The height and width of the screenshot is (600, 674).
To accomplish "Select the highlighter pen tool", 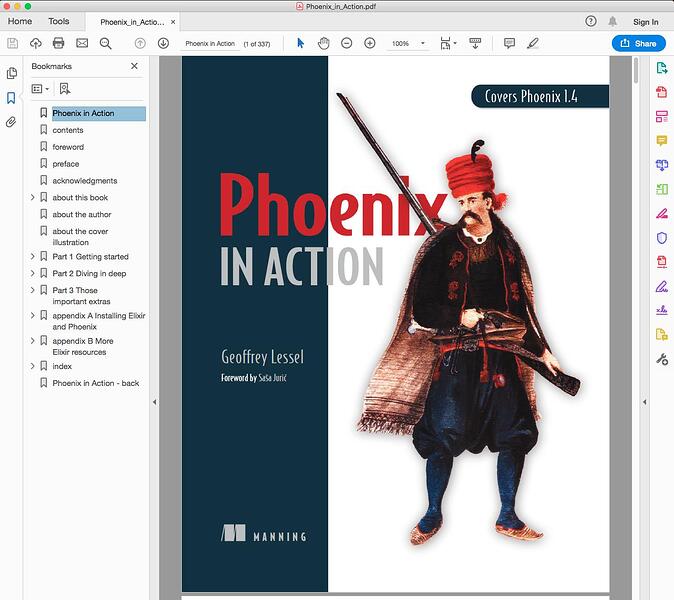I will coord(533,43).
